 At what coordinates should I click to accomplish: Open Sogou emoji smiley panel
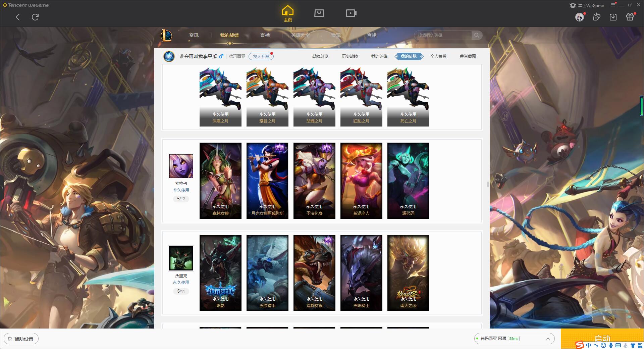tap(603, 345)
